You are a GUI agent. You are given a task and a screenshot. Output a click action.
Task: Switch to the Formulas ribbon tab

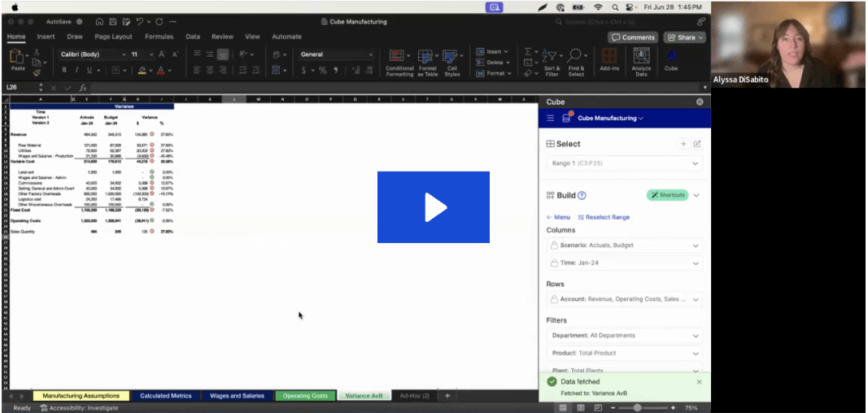159,37
